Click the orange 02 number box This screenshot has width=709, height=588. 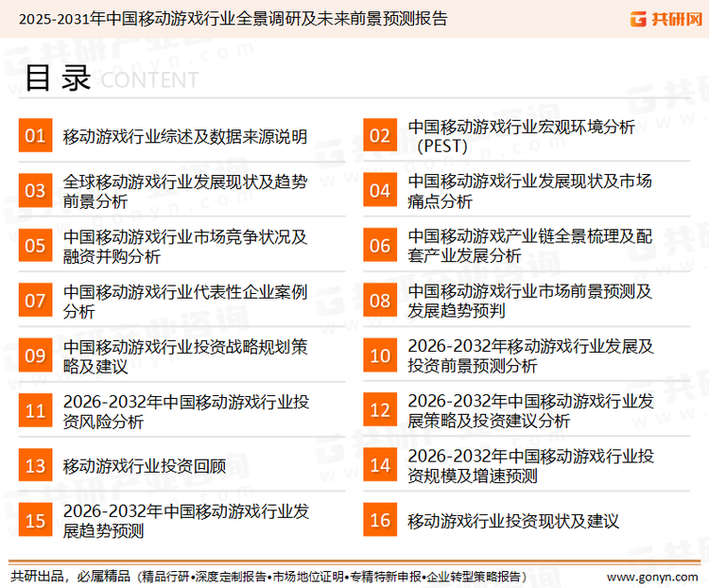[x=380, y=135]
